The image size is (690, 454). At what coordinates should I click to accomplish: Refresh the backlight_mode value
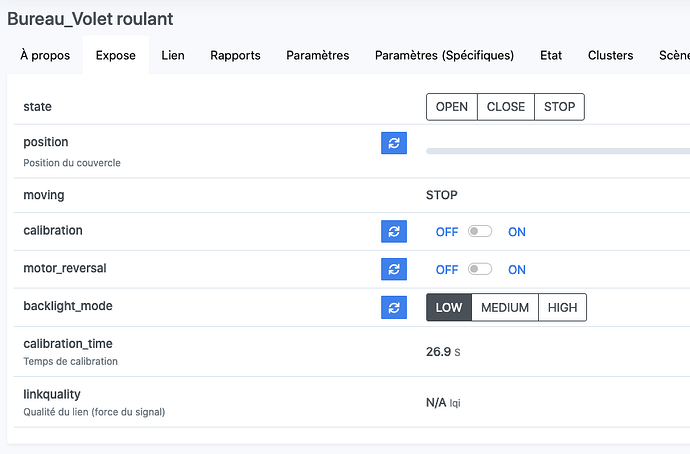point(394,307)
